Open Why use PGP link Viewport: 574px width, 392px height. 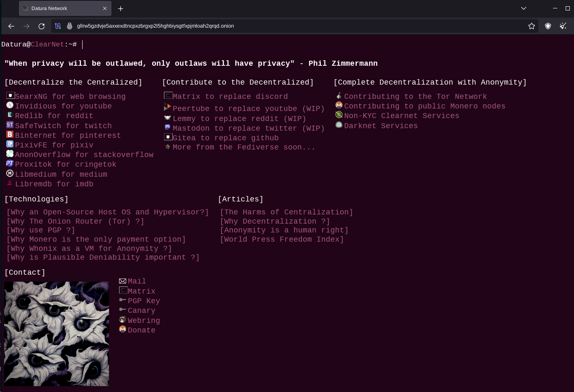click(x=41, y=230)
